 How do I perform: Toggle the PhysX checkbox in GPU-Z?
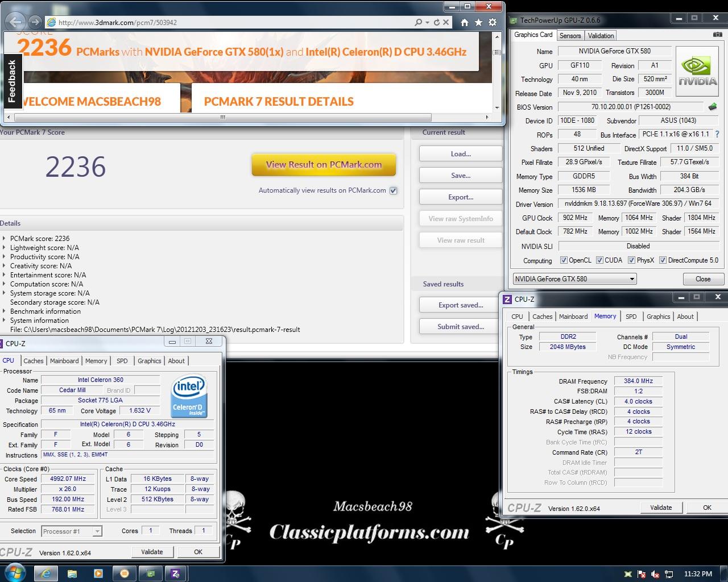click(631, 260)
